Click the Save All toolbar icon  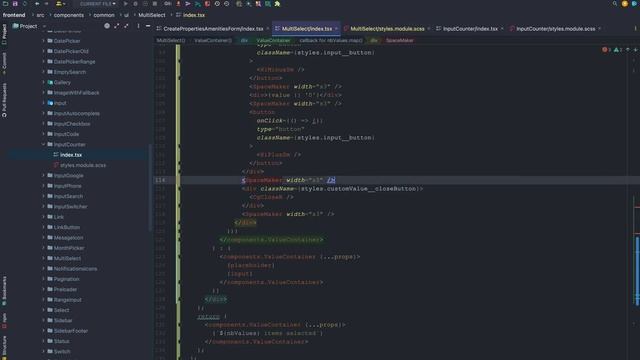(15, 4)
